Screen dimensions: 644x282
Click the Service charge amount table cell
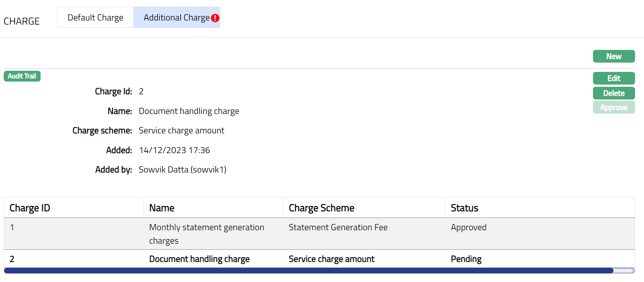(331, 259)
